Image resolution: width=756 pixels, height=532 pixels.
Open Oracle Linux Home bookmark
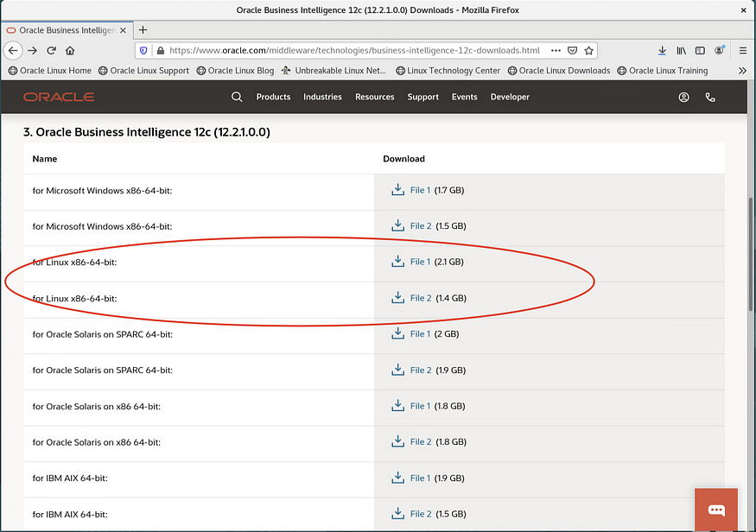tap(50, 71)
